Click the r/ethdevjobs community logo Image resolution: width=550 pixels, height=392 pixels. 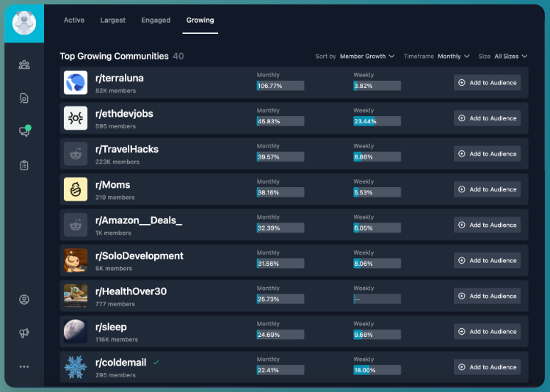point(76,118)
